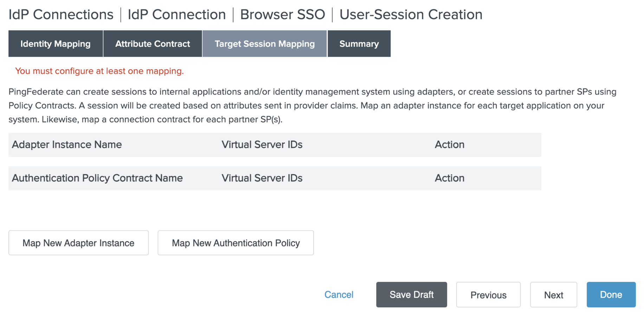This screenshot has width=644, height=316.
Task: Go back with the Previous button
Action: pos(488,295)
